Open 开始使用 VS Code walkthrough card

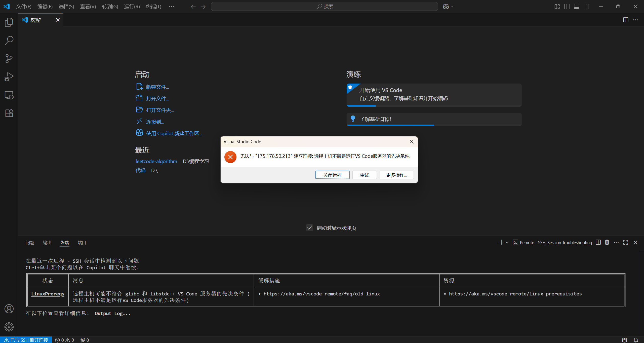434,95
